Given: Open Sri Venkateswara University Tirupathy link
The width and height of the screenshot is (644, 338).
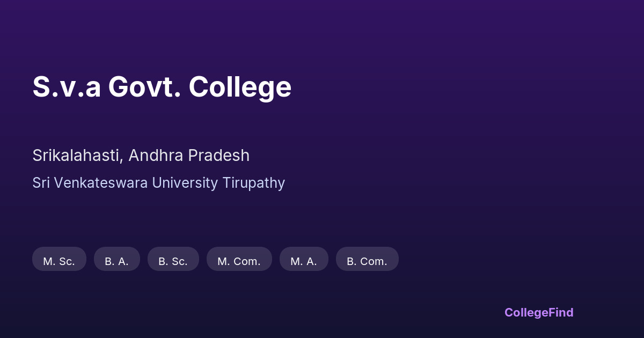Looking at the screenshot, I should coord(158,183).
